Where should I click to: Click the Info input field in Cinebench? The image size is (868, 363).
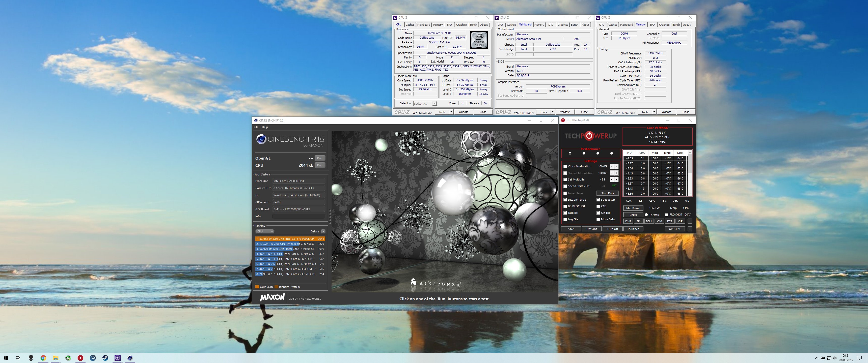point(299,216)
